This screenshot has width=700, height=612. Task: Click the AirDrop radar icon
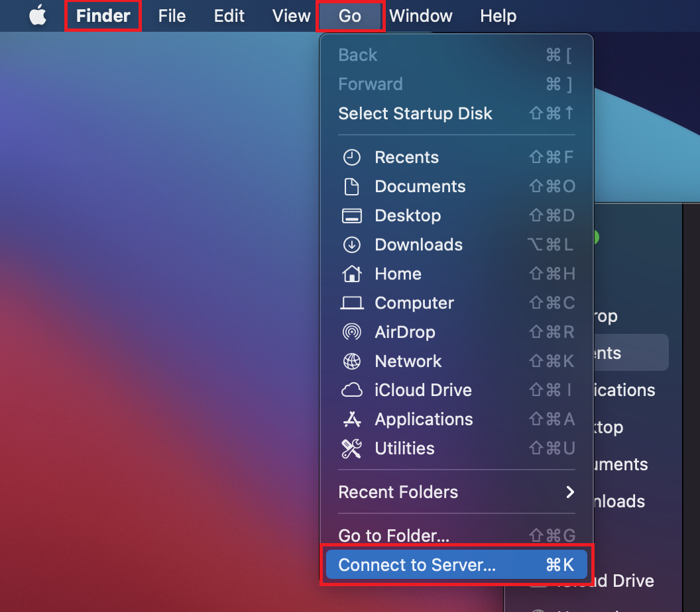[352, 332]
